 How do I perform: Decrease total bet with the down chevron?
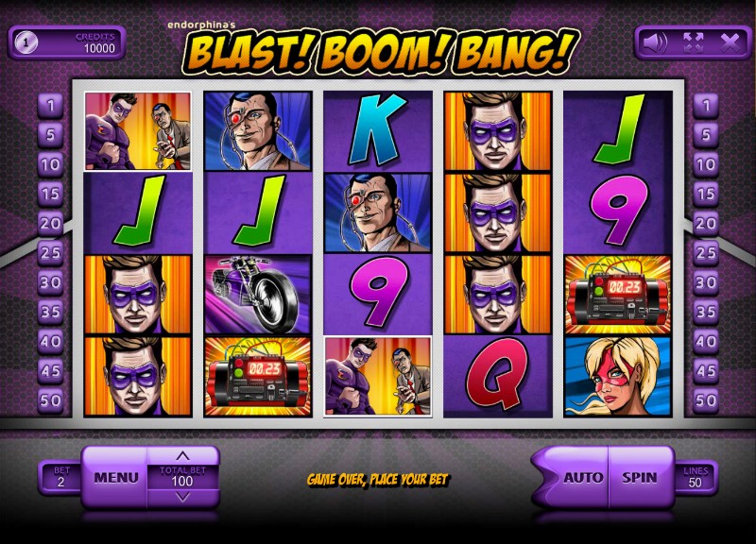(182, 497)
